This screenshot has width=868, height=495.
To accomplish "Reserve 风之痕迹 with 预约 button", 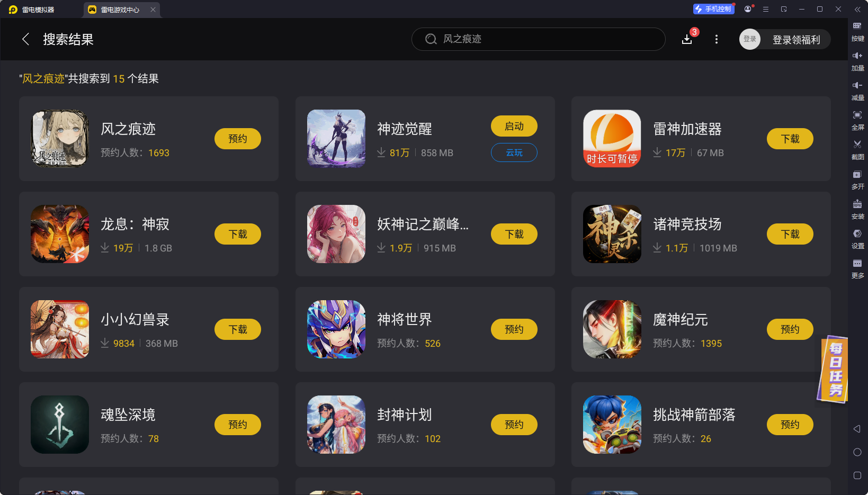I will click(x=238, y=139).
